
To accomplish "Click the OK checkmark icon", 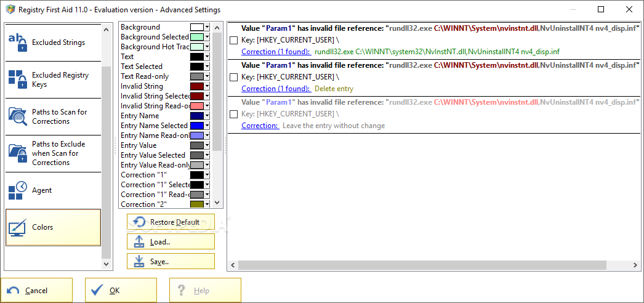I will [x=97, y=291].
